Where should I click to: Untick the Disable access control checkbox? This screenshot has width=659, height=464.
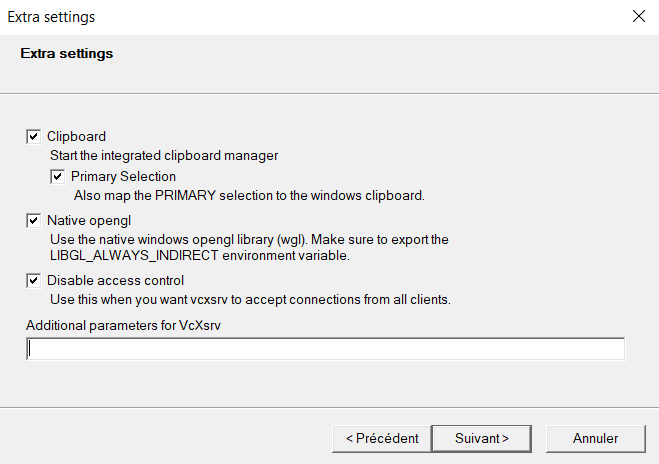coord(33,280)
